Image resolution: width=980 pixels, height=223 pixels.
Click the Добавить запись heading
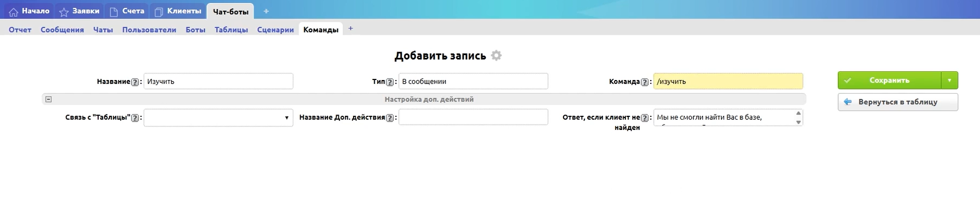[440, 56]
